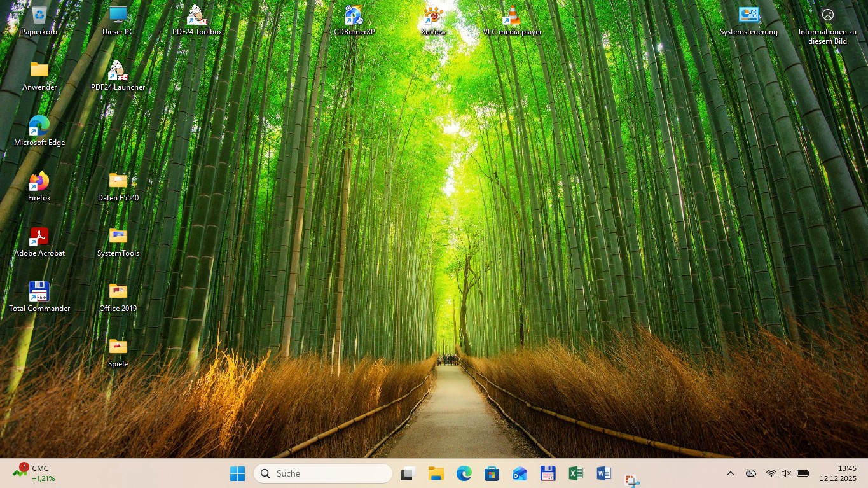Launch CDBurnerXP from the desktop
This screenshot has height=488, width=868.
[x=354, y=18]
